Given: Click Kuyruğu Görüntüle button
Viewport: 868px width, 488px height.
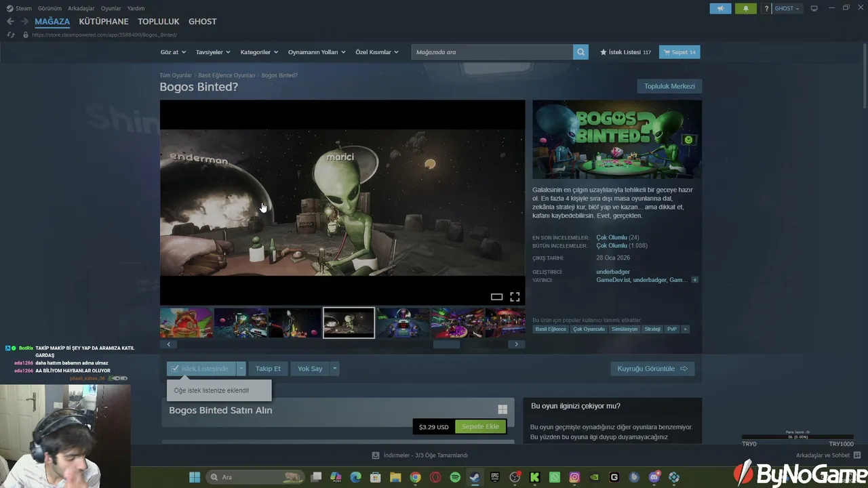Looking at the screenshot, I should coord(652,369).
